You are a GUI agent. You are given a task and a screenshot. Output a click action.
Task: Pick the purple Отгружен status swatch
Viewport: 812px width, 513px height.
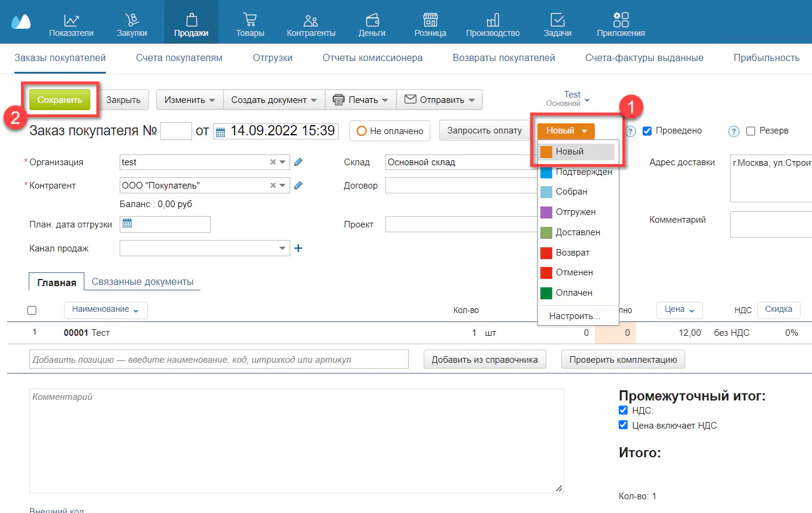[546, 212]
